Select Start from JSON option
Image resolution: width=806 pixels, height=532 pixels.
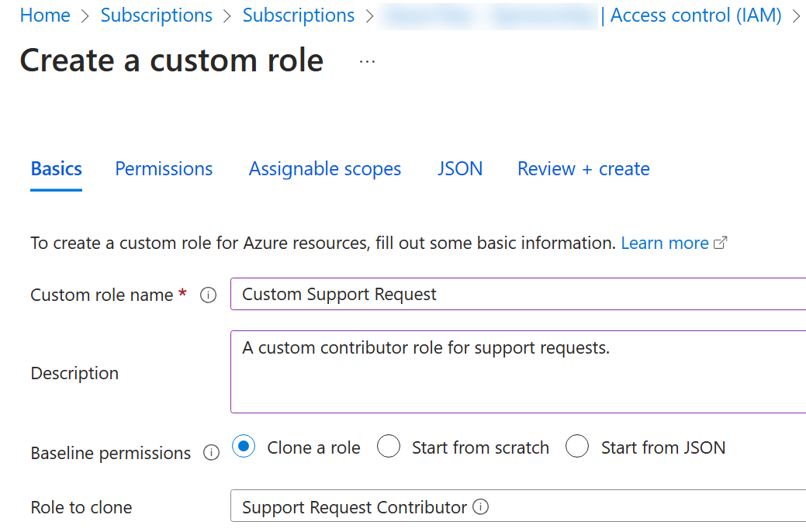577,447
